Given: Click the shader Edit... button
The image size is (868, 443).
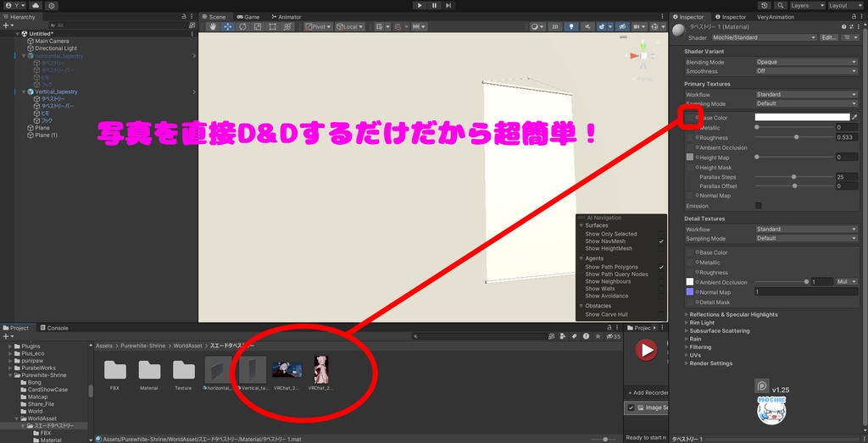Looking at the screenshot, I should [829, 37].
